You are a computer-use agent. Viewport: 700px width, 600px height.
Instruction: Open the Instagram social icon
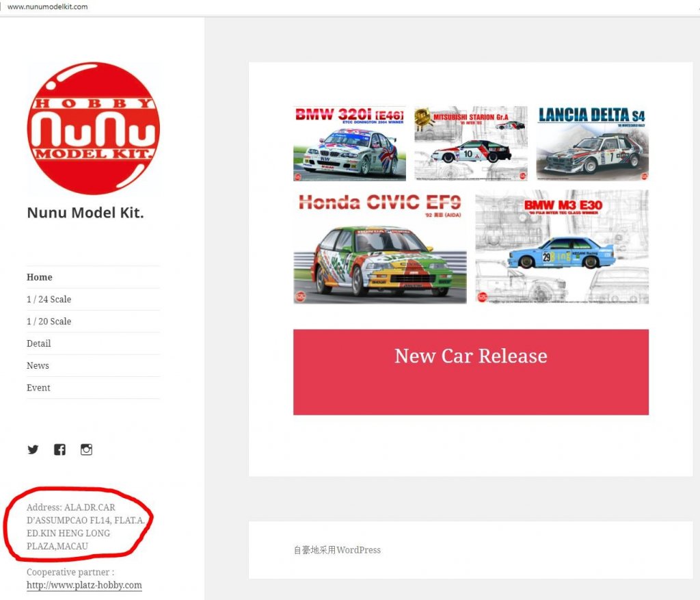tap(86, 449)
